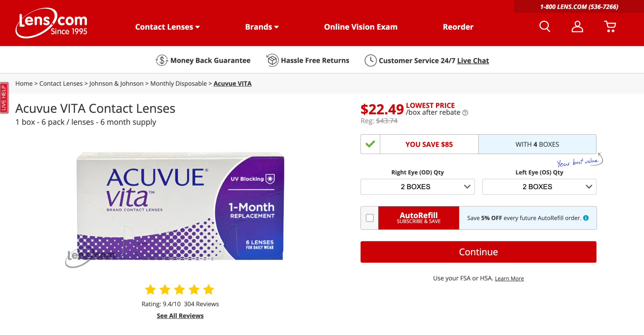The image size is (644, 335).
Task: Enable the AutoRefill subscribe checkbox
Action: (x=370, y=218)
